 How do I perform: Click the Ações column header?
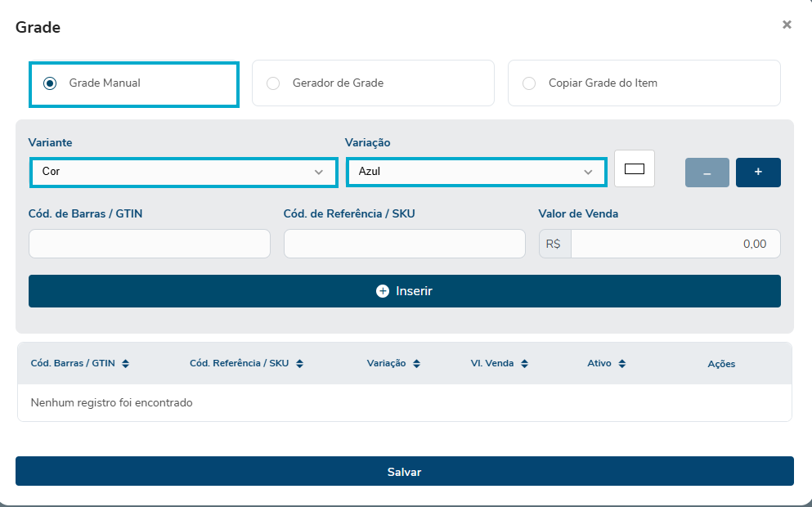721,364
